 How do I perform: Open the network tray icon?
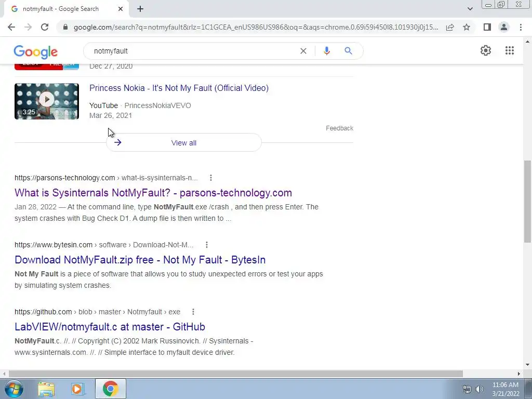(467, 389)
